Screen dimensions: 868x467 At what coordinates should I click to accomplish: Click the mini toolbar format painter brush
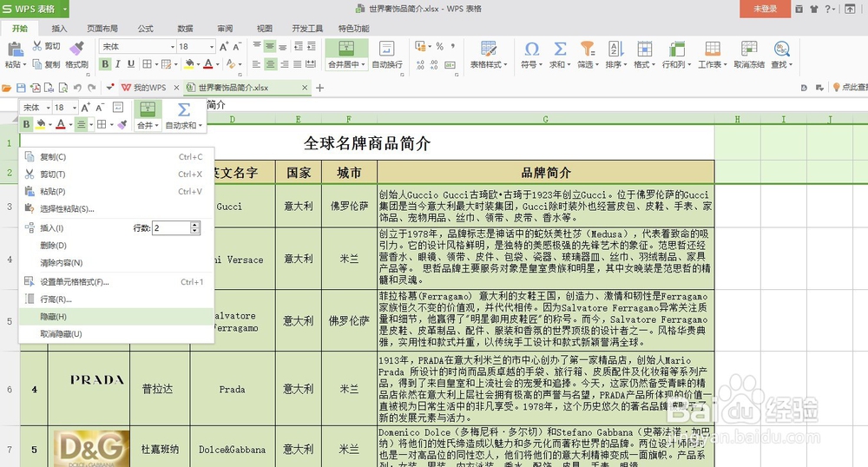(122, 124)
